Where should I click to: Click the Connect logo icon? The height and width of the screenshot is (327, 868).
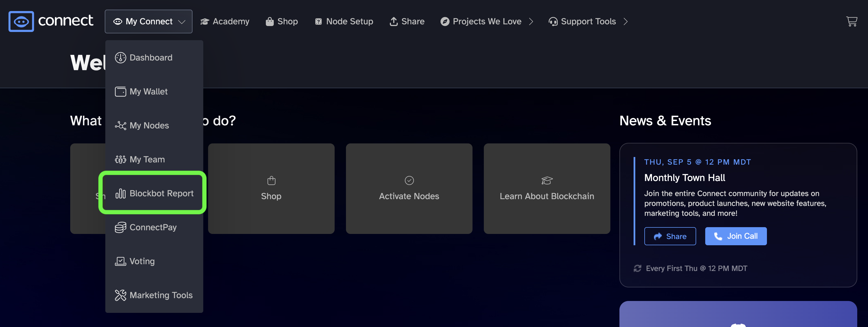click(x=21, y=21)
